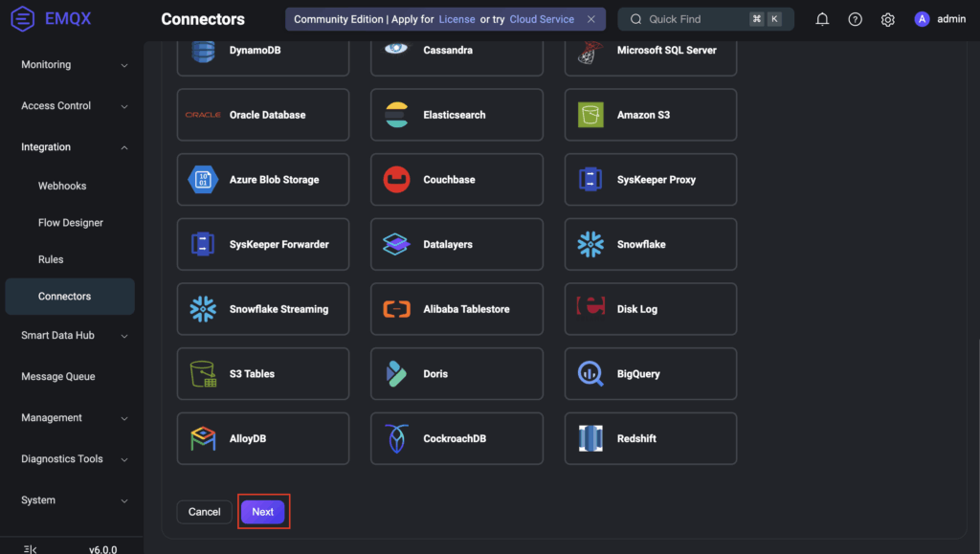Pick the BigQuery connector icon
980x554 pixels.
pos(590,374)
